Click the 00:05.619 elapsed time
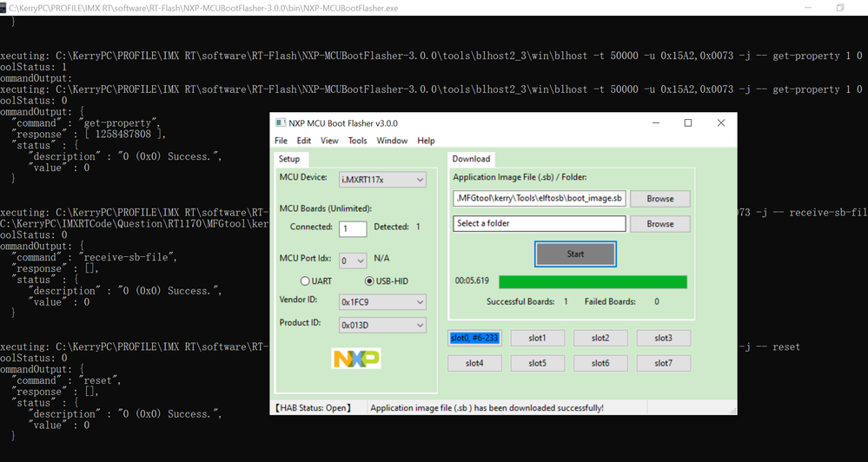The image size is (868, 462). [x=472, y=280]
